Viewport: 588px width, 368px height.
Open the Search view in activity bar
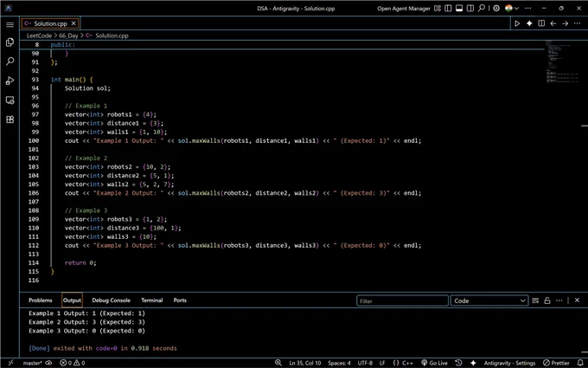pyautogui.click(x=10, y=61)
